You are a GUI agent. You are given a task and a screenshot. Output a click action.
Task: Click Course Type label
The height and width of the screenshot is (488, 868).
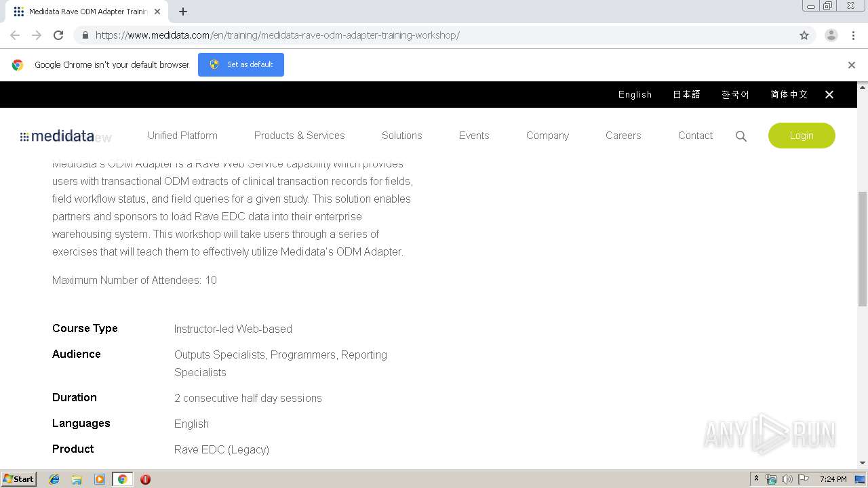(85, 328)
